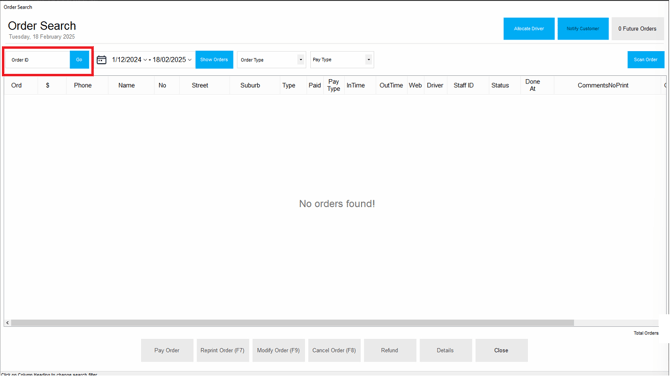Click the horizontal scrollbar thumb
The height and width of the screenshot is (377, 670).
[292, 323]
